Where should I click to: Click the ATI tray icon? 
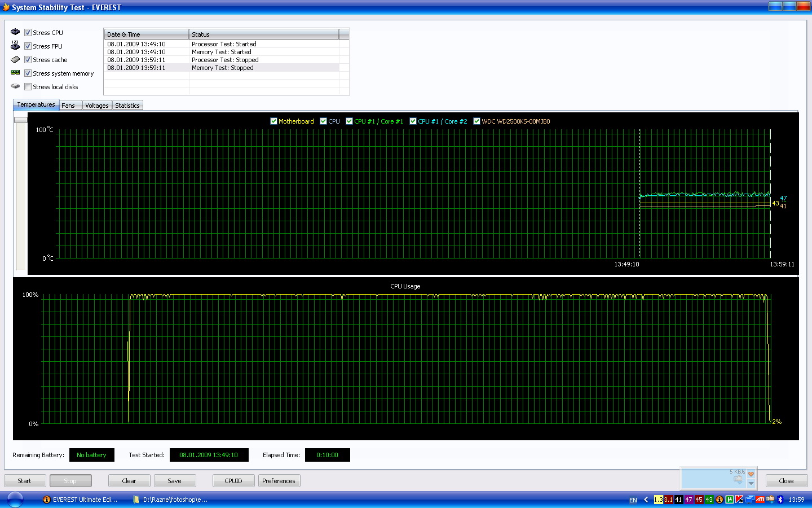coord(760,500)
